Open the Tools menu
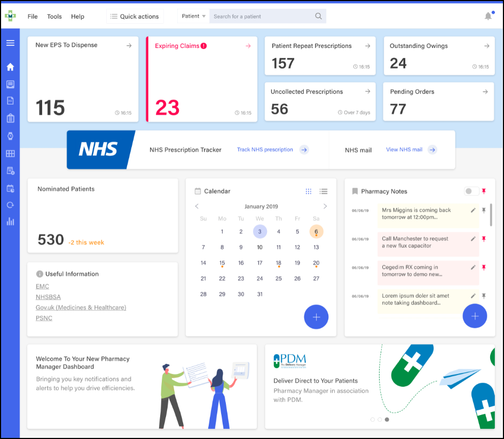The width and height of the screenshot is (504, 439). pyautogui.click(x=54, y=17)
